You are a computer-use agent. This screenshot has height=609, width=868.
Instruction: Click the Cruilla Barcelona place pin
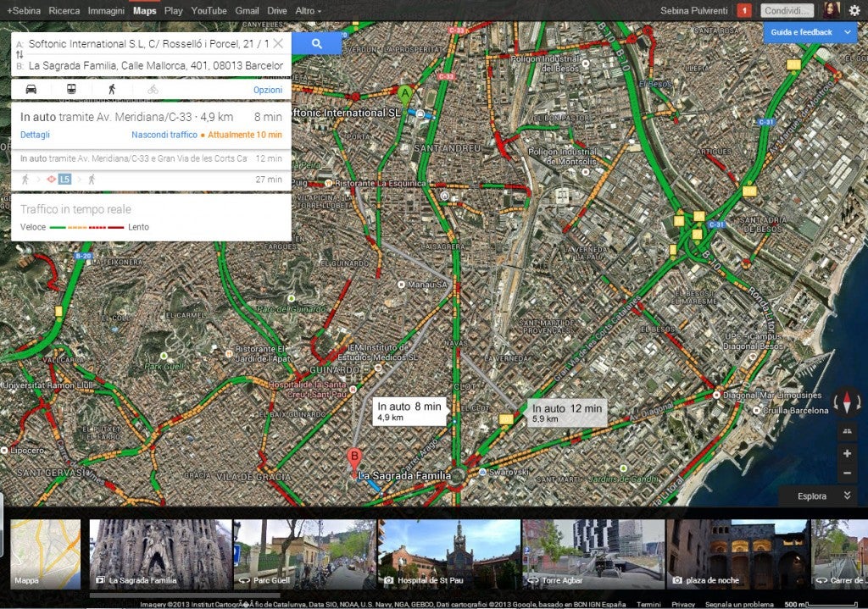[x=757, y=411]
